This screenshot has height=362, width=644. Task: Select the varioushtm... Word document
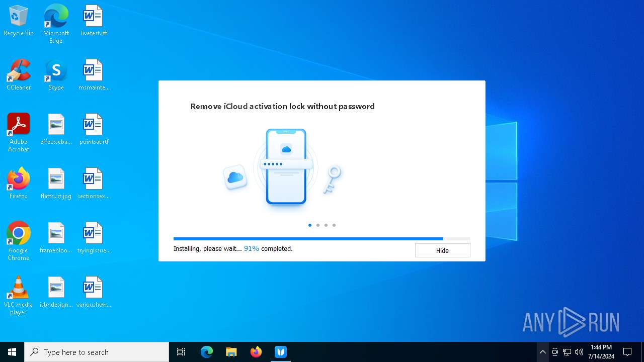[x=94, y=292]
